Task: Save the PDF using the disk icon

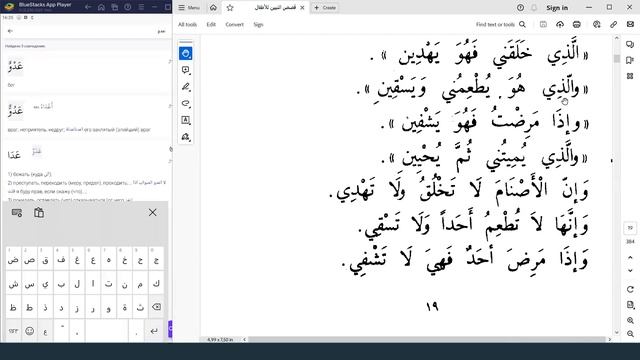Action: [543, 24]
